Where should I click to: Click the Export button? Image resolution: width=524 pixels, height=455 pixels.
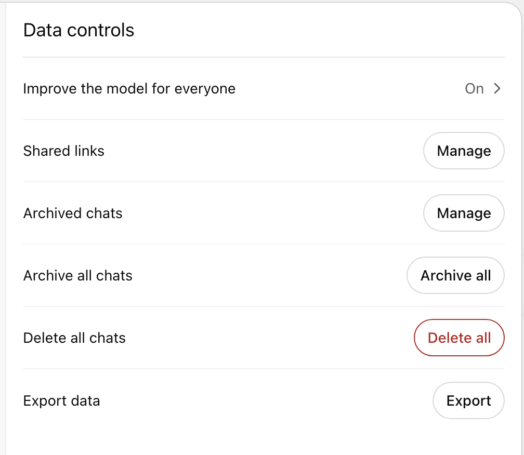pyautogui.click(x=469, y=400)
